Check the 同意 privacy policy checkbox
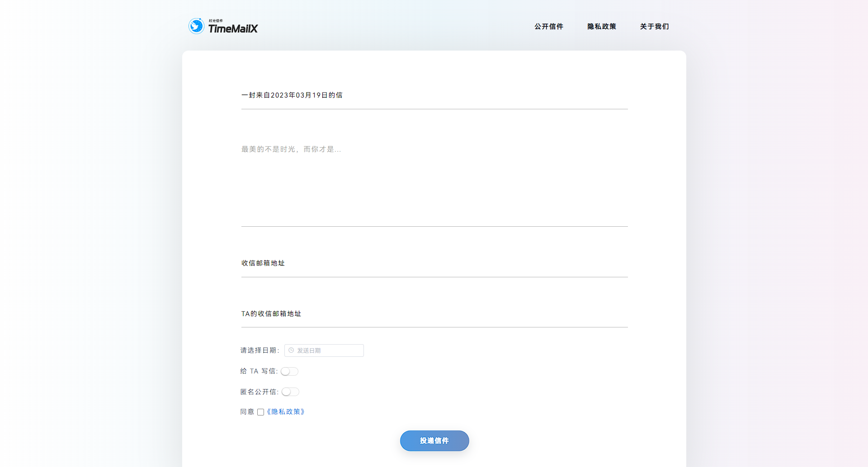Screen dimensions: 868x467 click(260, 412)
